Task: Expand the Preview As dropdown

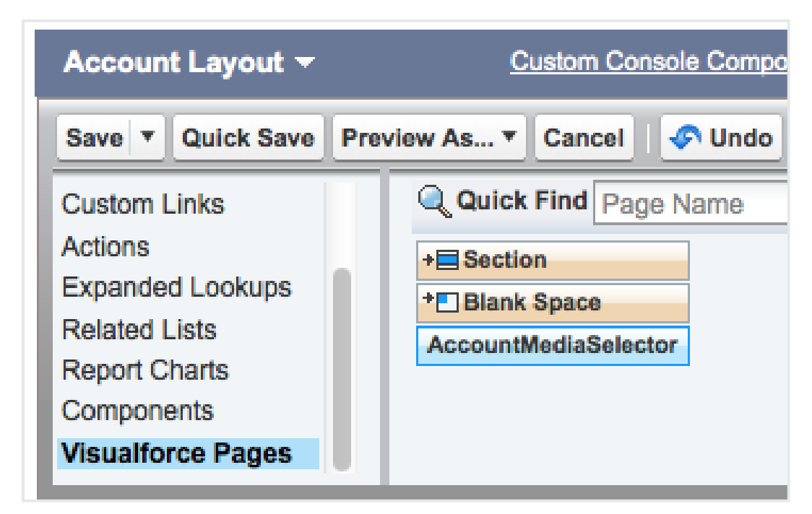Action: (x=509, y=137)
